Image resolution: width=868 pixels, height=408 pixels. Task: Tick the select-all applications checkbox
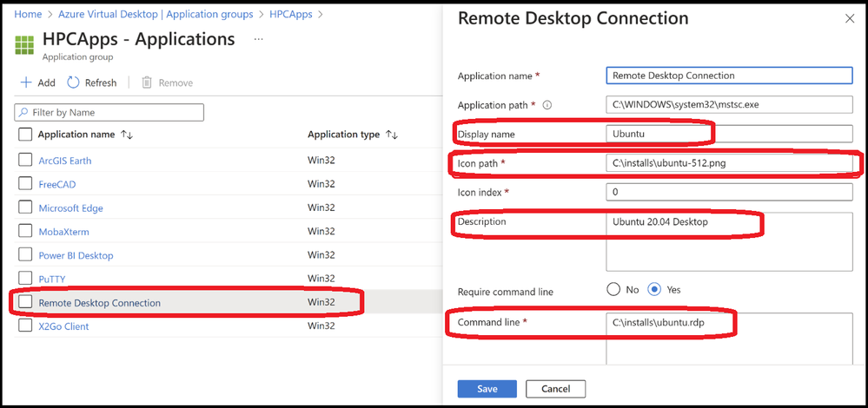coord(25,135)
